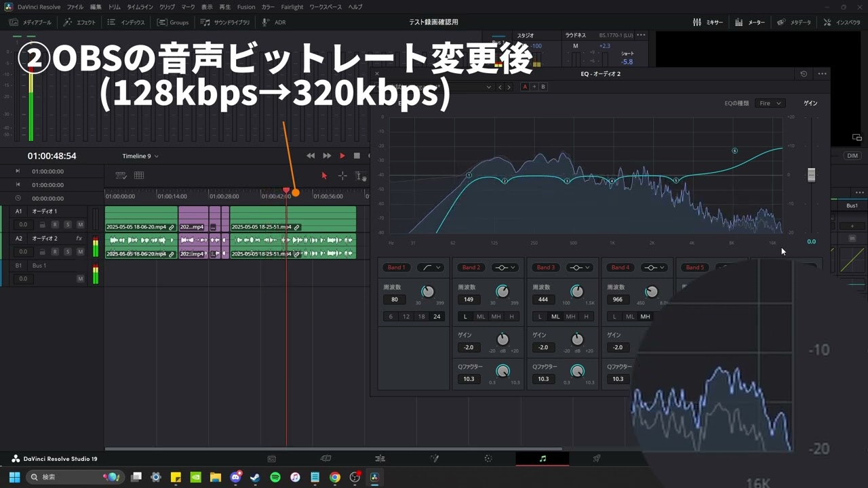Open the ADR panel

pyautogui.click(x=274, y=22)
